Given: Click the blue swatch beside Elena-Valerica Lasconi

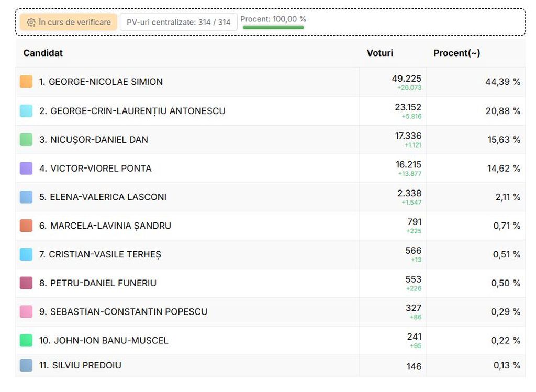Looking at the screenshot, I should point(26,197).
